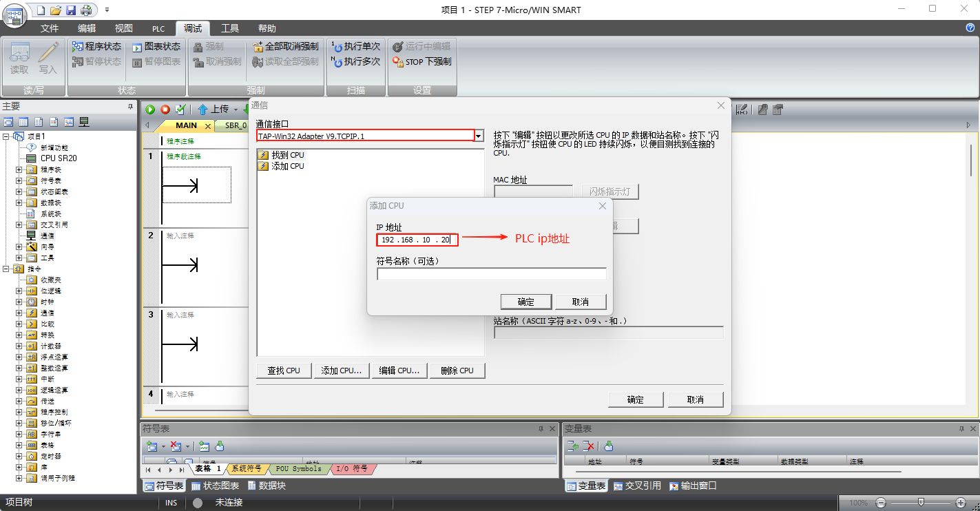Click the delete row icon in 变量表 toolbar
This screenshot has height=511, width=980.
[x=589, y=446]
